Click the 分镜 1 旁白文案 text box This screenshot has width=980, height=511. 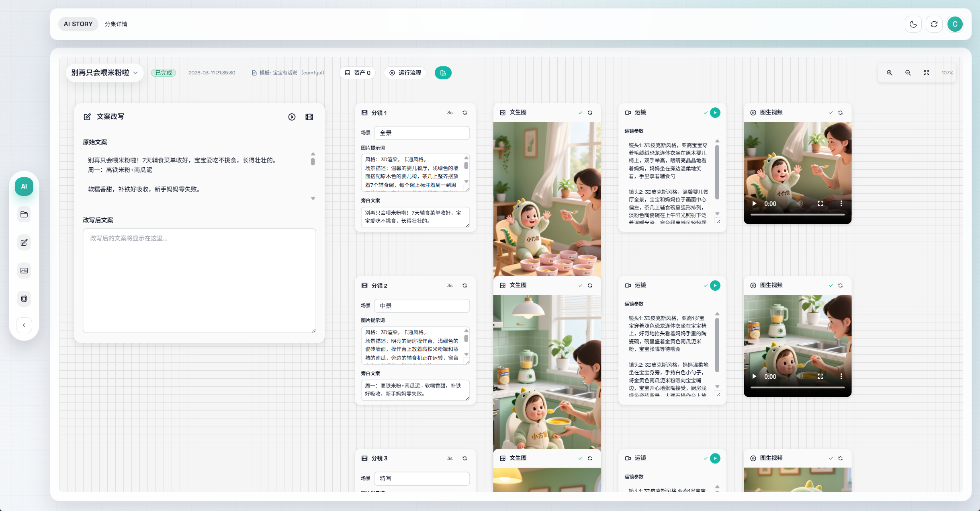[x=415, y=217]
